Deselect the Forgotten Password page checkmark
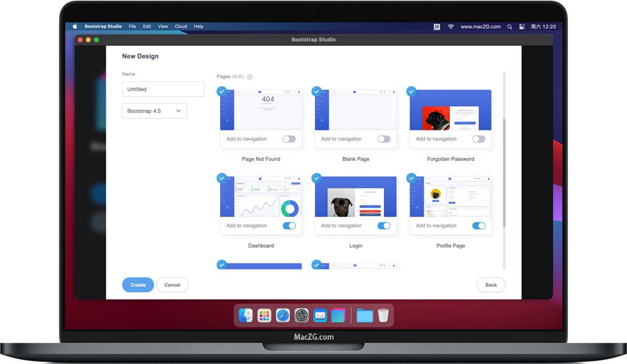 pyautogui.click(x=411, y=91)
